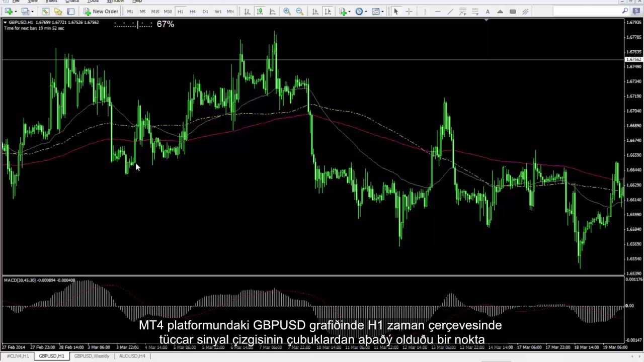Select the Crosshair tool
Viewport: 644px width, 362px height.
pos(409,11)
